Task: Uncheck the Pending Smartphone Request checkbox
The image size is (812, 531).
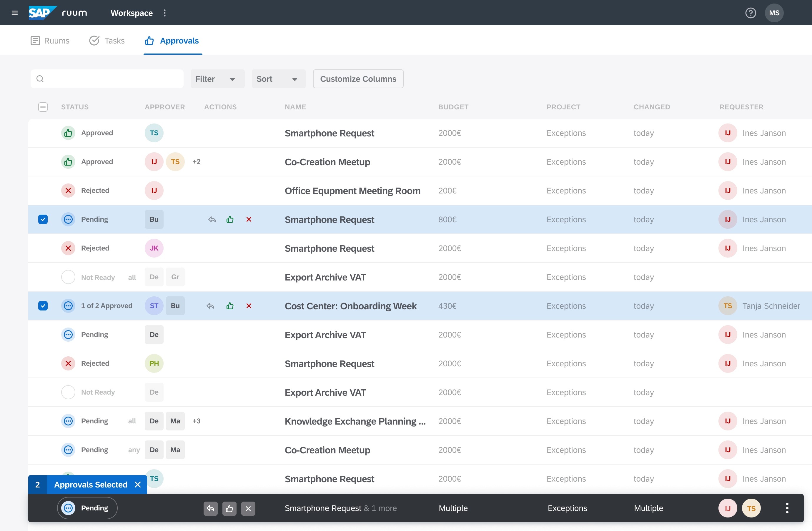Action: click(x=43, y=219)
